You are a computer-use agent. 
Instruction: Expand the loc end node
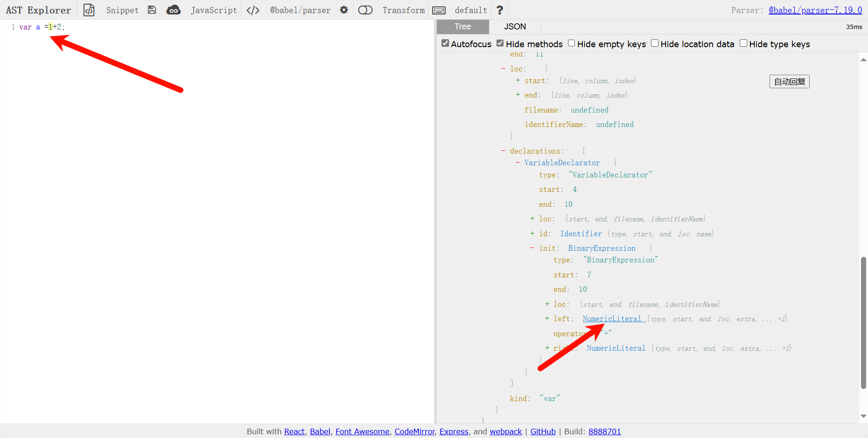coord(518,95)
